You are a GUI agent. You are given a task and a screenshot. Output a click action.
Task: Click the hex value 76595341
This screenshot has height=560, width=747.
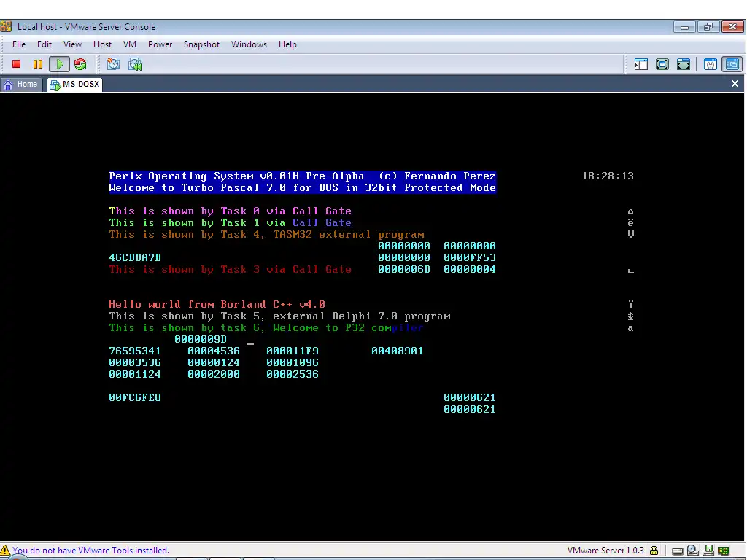[x=135, y=351]
